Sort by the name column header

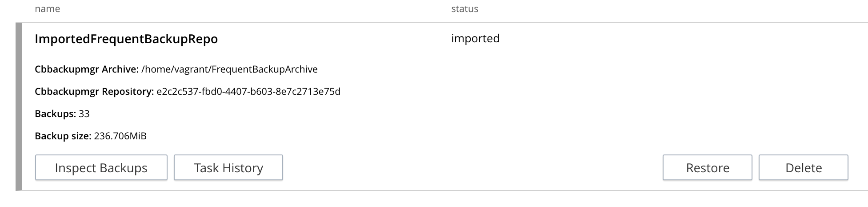pos(48,9)
